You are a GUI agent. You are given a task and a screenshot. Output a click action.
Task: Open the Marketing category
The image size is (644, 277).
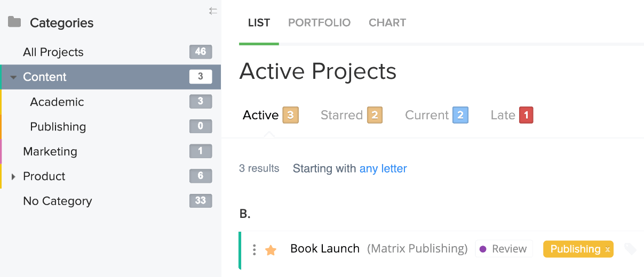coord(110,151)
